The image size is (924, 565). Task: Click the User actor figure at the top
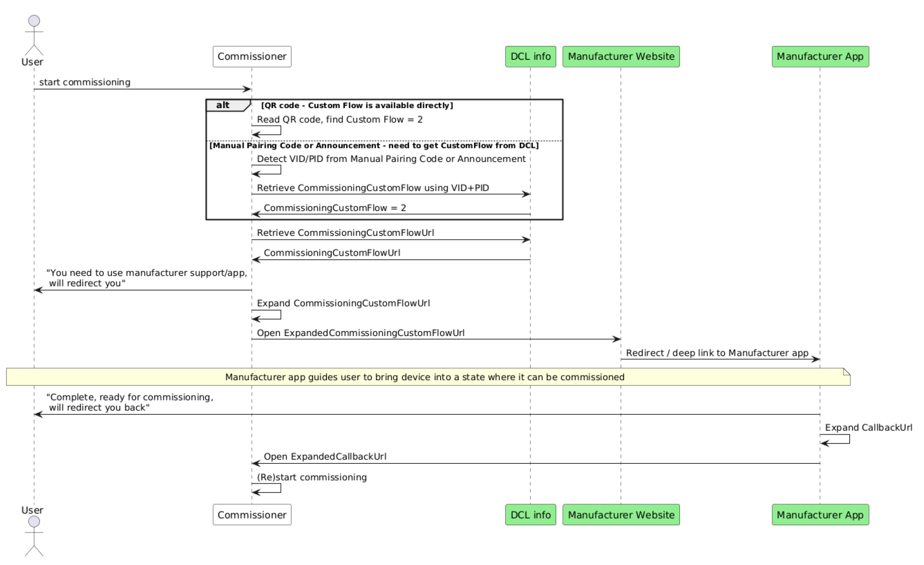point(34,36)
